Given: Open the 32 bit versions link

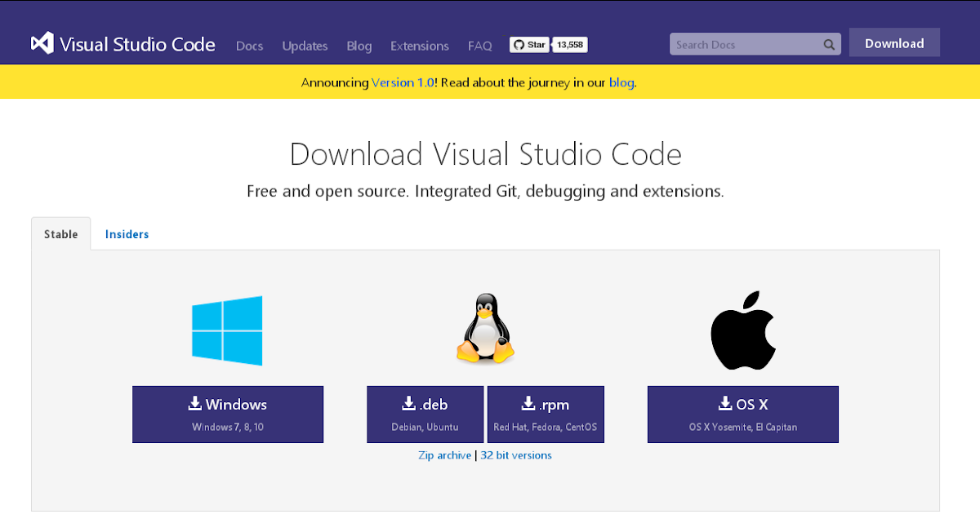Looking at the screenshot, I should (516, 455).
